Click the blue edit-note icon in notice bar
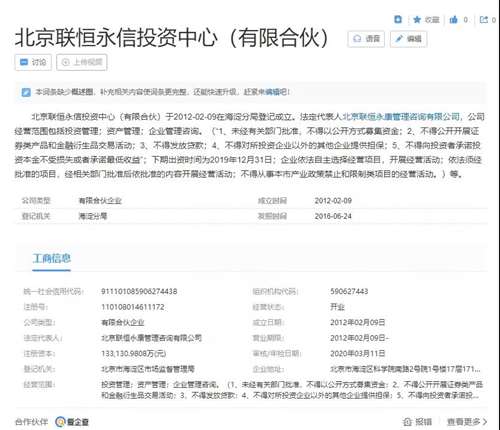 [x=26, y=92]
